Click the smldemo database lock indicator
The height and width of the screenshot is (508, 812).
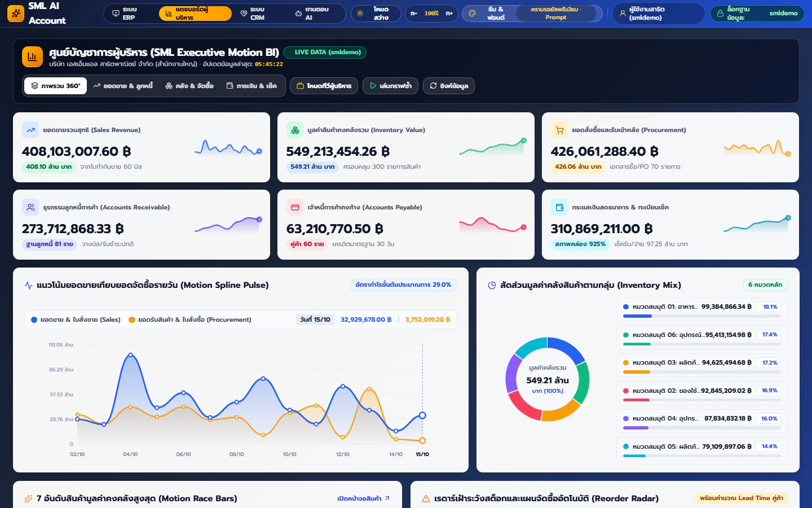(757, 14)
